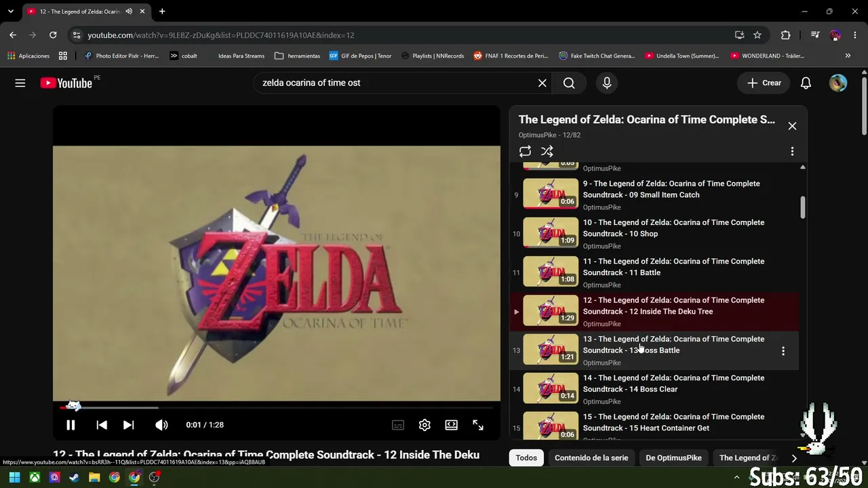The width and height of the screenshot is (868, 488).
Task: Open the Xbox app from the taskbar
Action: pos(35,477)
